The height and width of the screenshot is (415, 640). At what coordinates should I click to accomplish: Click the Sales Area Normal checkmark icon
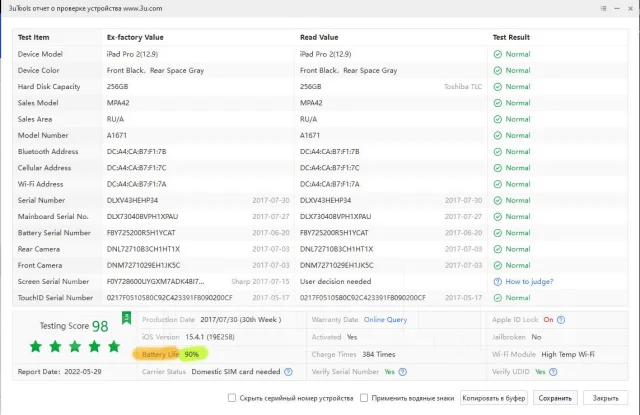(x=498, y=119)
